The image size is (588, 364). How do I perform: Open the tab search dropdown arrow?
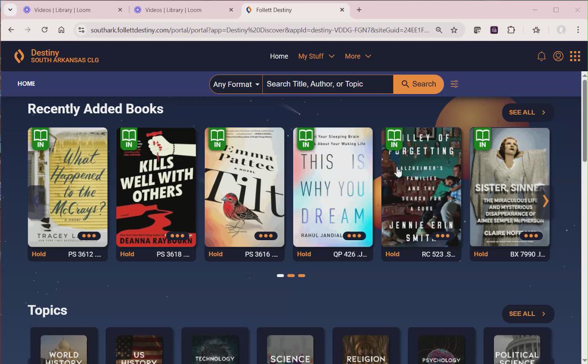click(x=10, y=10)
